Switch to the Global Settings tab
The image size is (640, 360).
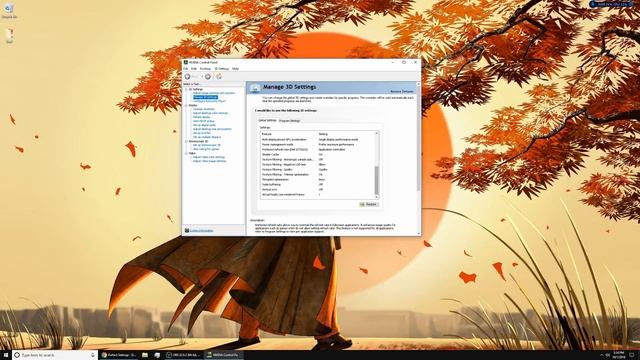coord(267,120)
